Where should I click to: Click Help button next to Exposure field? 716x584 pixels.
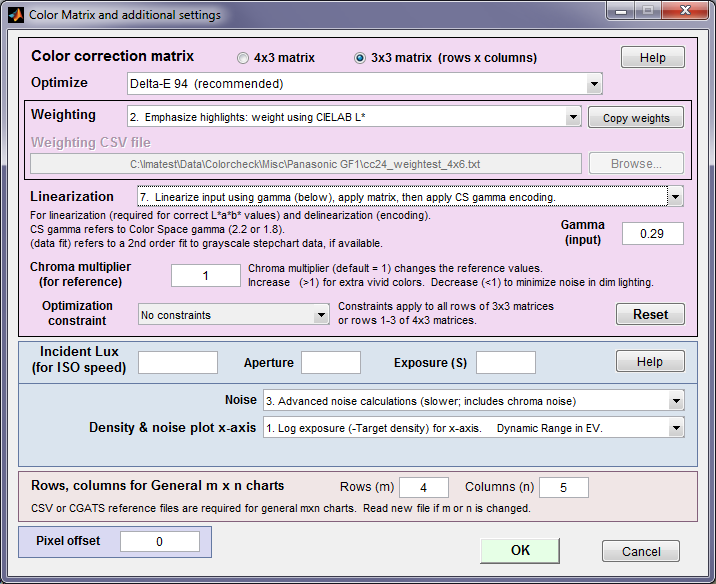650,361
